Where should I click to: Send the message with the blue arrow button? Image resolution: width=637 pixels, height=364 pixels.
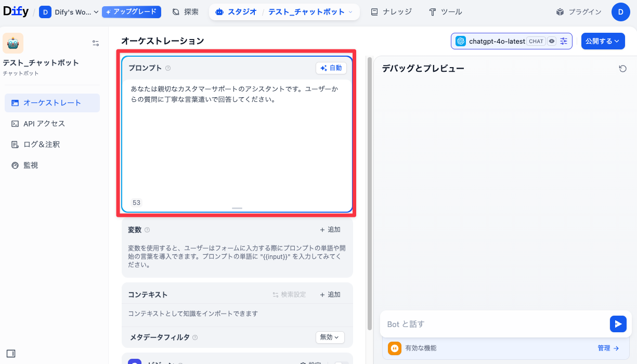pos(618,324)
